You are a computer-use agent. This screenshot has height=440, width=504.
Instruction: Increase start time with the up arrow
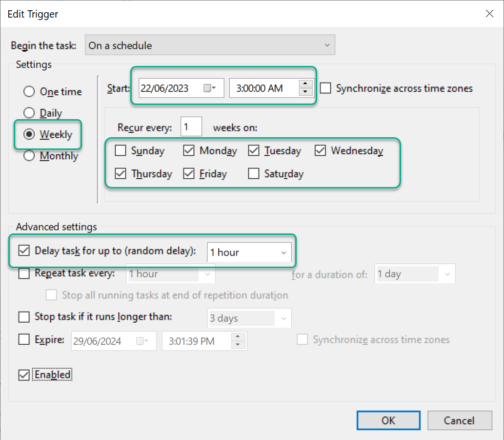[305, 84]
